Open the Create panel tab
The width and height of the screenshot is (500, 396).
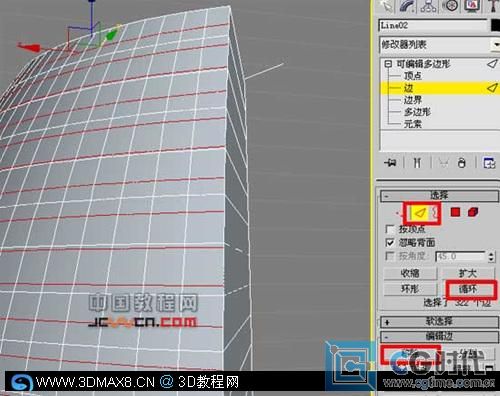point(386,6)
